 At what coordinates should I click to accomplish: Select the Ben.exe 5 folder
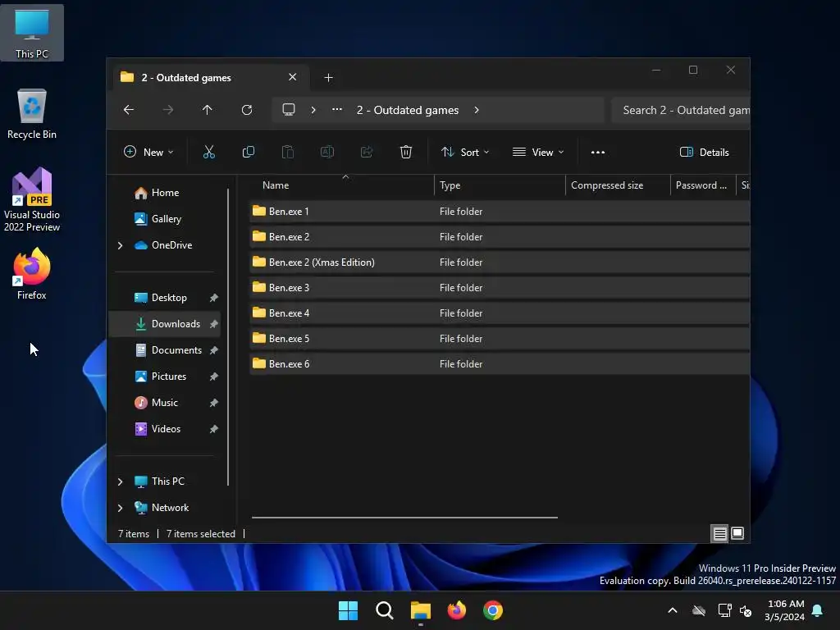coord(500,339)
